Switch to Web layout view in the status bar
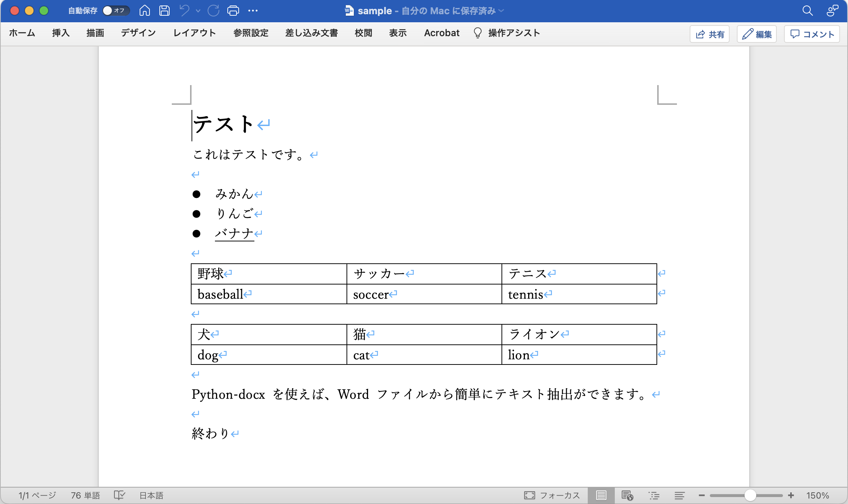 click(x=628, y=495)
